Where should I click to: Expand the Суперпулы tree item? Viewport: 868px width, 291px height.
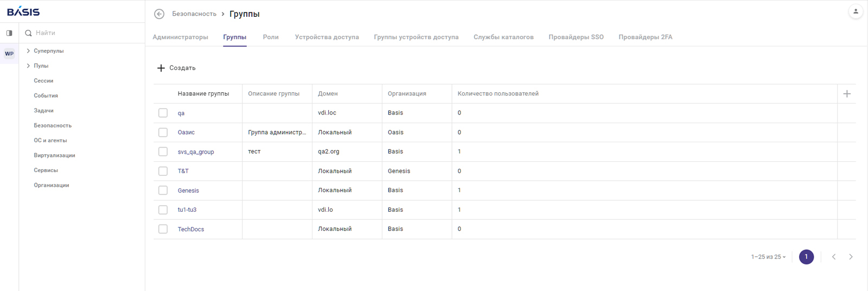28,51
